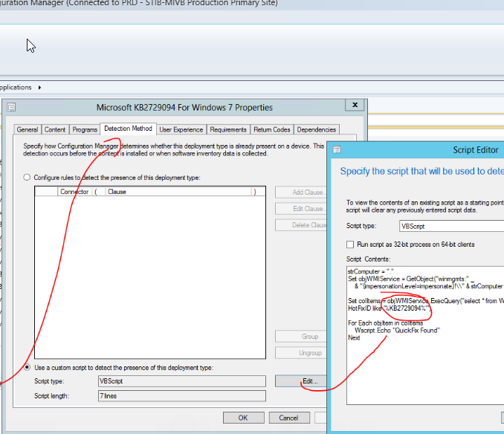This screenshot has width=504, height=434.
Task: Click the 'Next' script line
Action: coord(354,337)
